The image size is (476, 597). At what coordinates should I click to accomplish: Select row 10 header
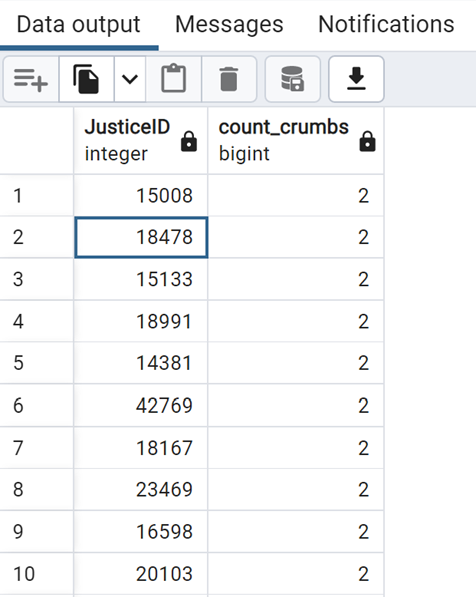[x=37, y=574]
